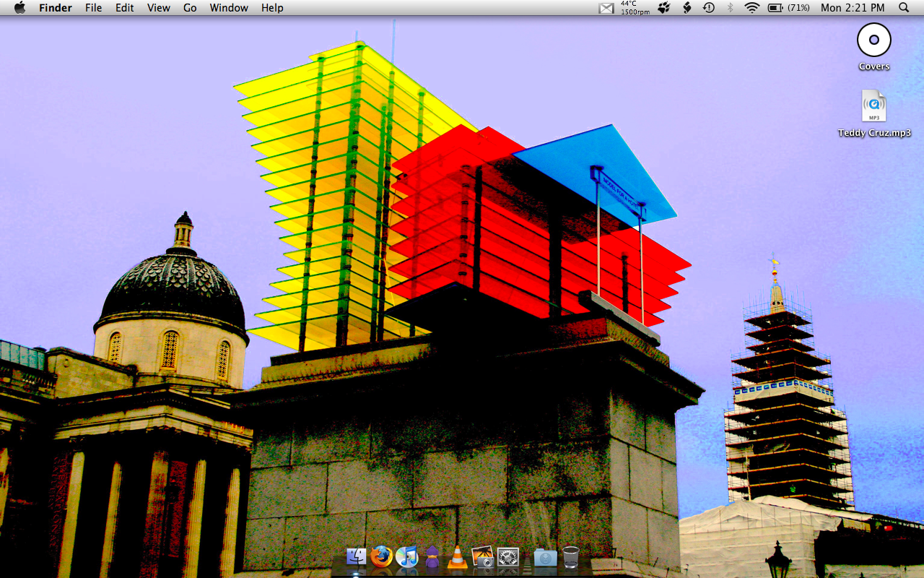This screenshot has width=924, height=578.
Task: Launch Firefox from the Dock
Action: pos(382,556)
